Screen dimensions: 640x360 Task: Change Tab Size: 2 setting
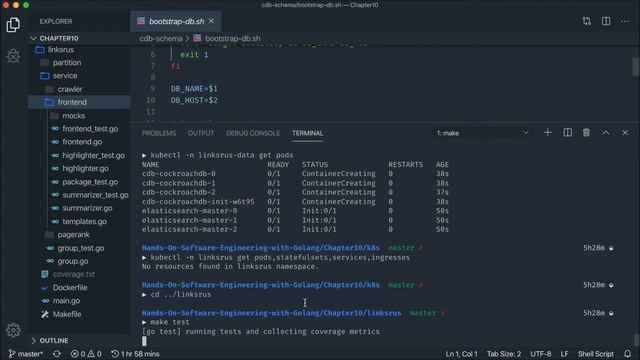tap(504, 354)
